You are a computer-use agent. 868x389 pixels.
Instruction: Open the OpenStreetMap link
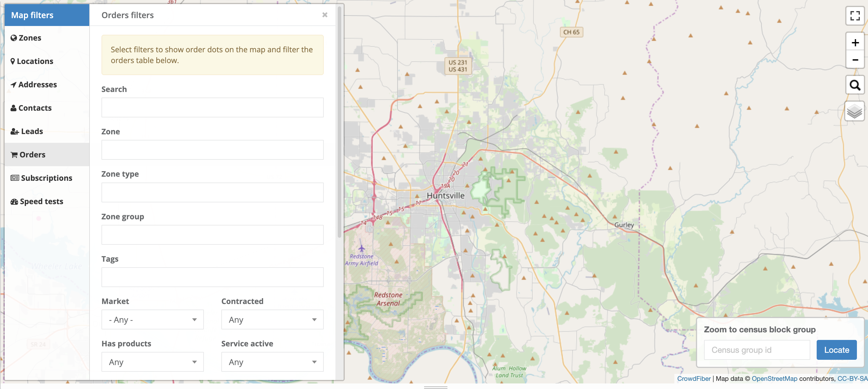pos(774,378)
